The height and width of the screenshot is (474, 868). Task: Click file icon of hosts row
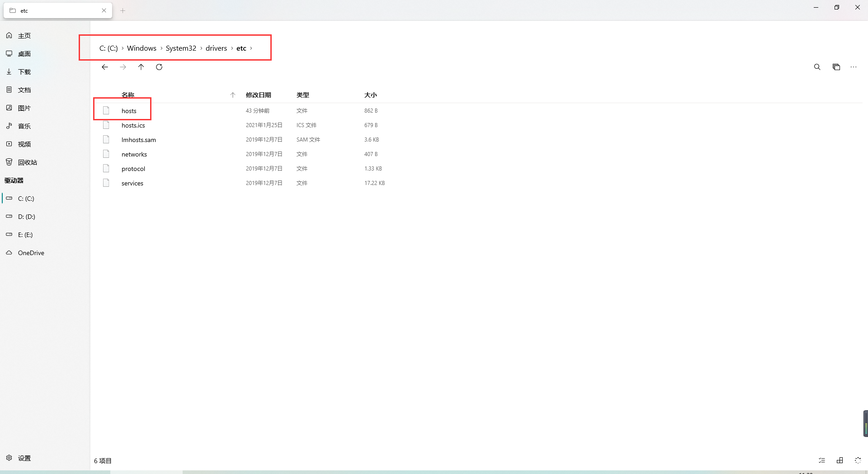(x=106, y=110)
